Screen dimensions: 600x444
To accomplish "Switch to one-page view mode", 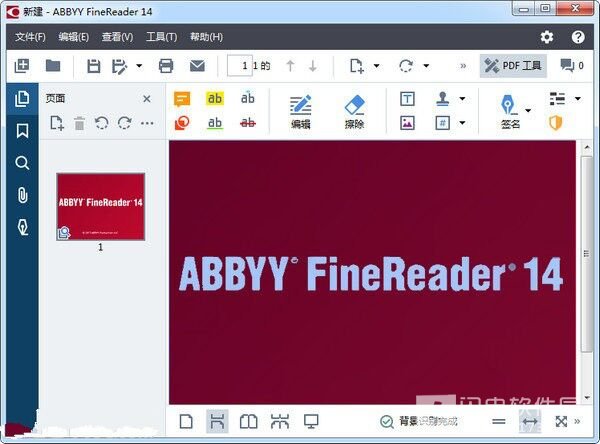I will coord(186,422).
